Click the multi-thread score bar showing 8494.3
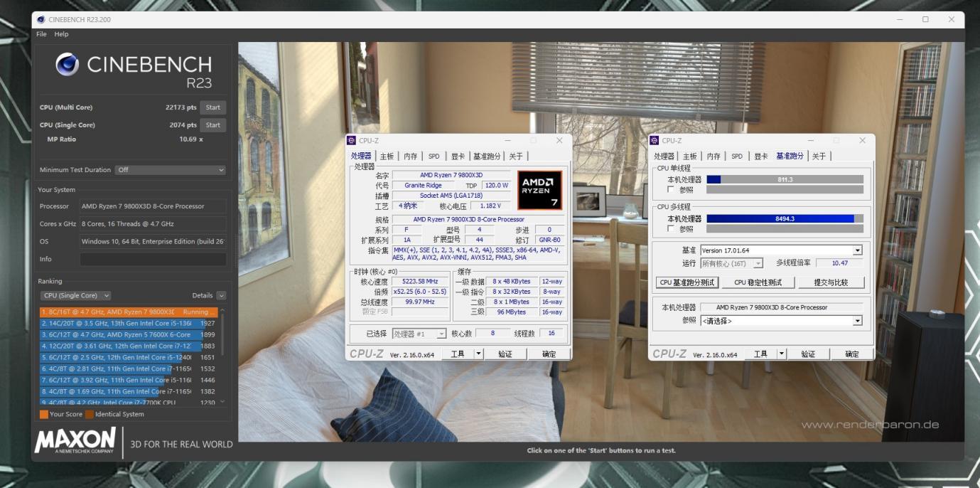Screen dimensions: 980x488 click(785, 218)
